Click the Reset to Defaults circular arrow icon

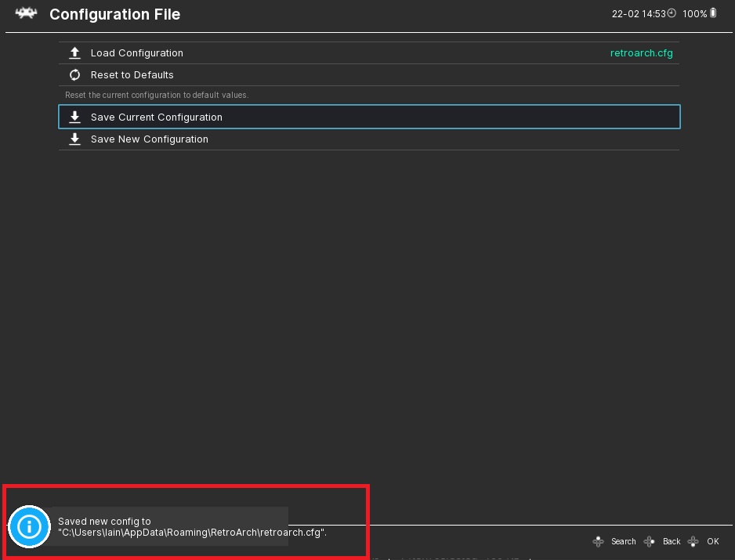74,75
